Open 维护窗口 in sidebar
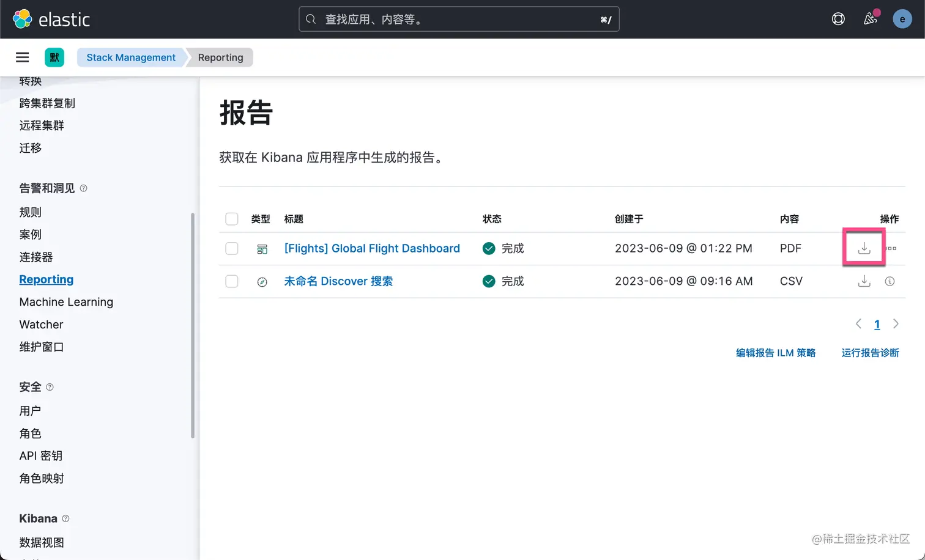 coord(42,347)
